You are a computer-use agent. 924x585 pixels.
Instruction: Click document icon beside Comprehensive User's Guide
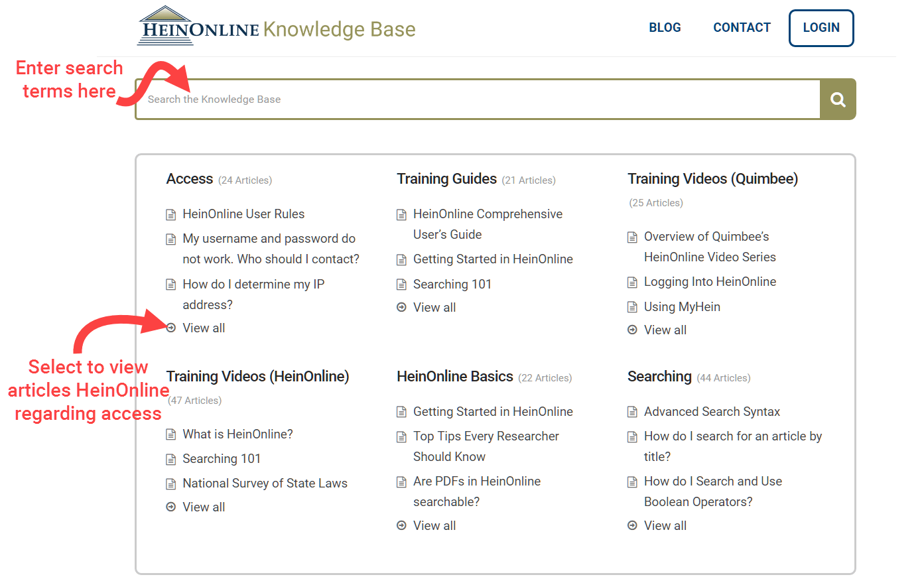pyautogui.click(x=401, y=215)
